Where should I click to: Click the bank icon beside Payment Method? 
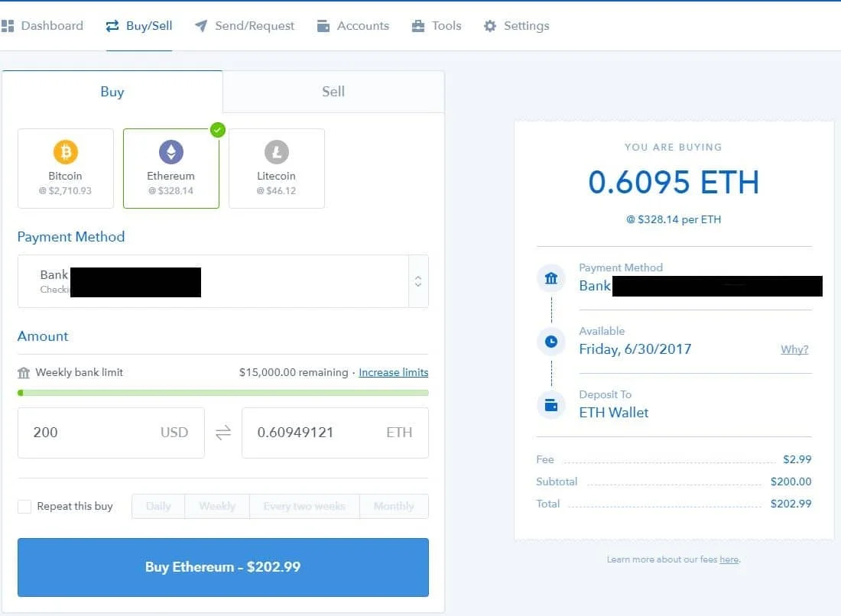[x=551, y=277]
